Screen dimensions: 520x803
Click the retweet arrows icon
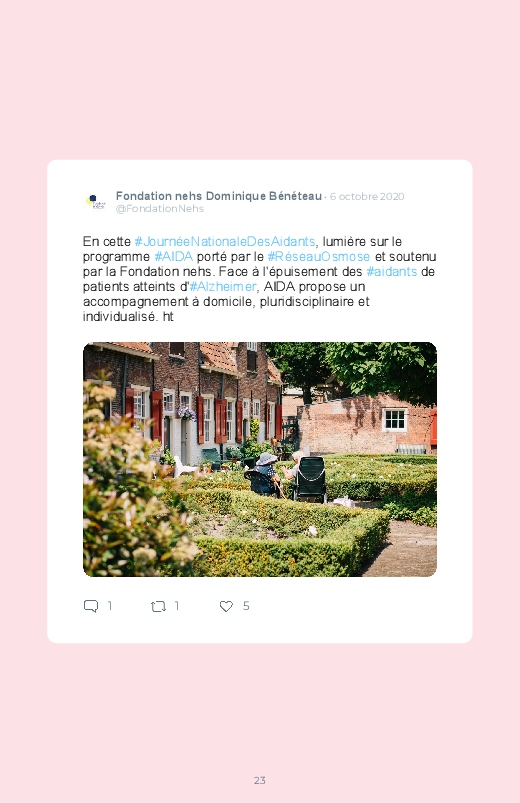(x=158, y=607)
